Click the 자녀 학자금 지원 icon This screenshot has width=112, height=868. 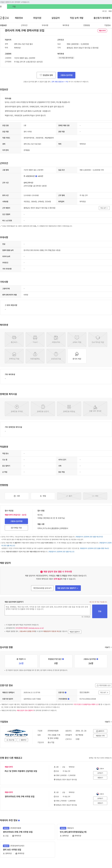click(x=98, y=339)
